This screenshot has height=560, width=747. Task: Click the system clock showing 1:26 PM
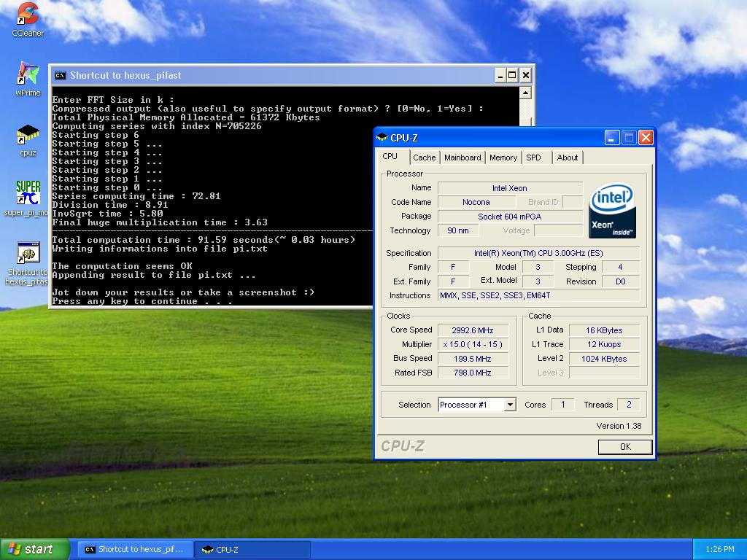point(720,549)
